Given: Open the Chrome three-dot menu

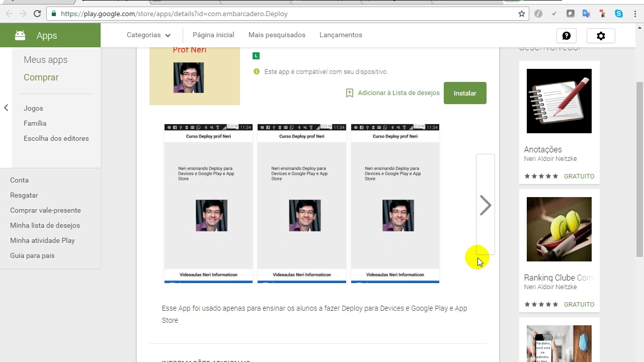Looking at the screenshot, I should pos(635,14).
